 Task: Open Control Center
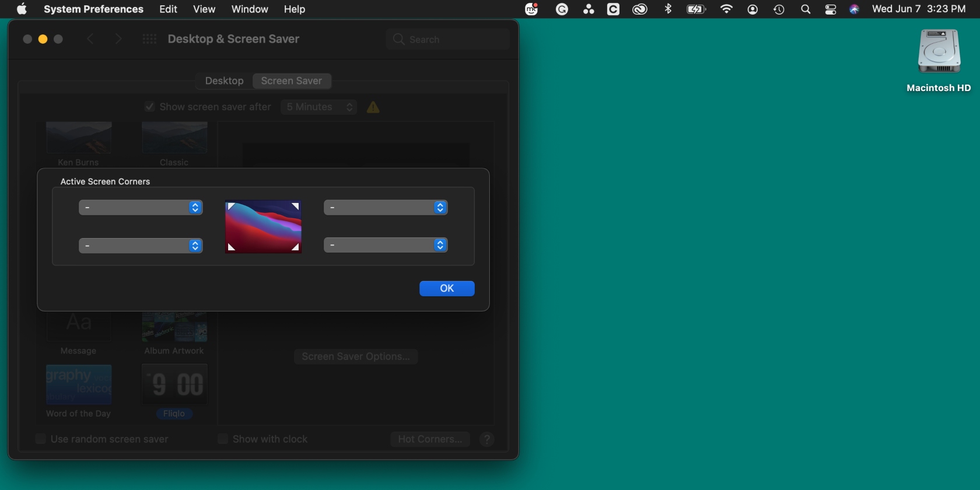tap(831, 9)
